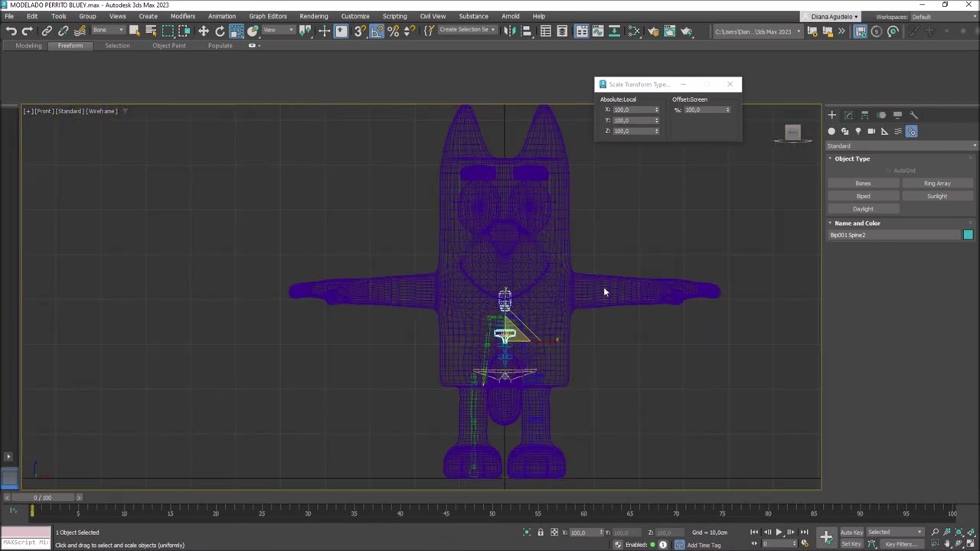Activate the Select and Rotate tool
Viewport: 980px width, 551px height.
[220, 31]
